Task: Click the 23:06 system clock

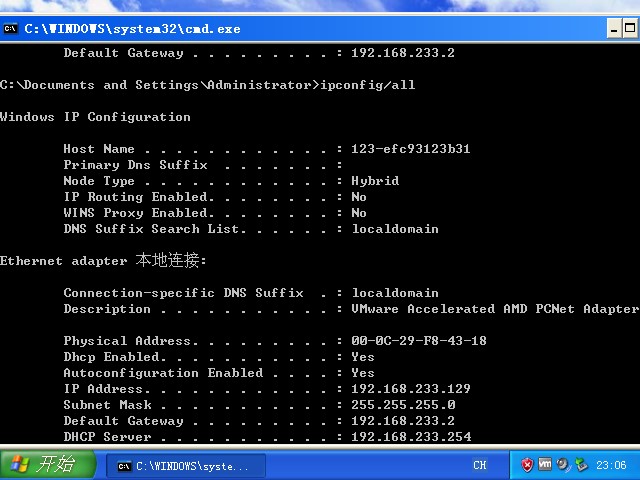Action: coord(611,465)
